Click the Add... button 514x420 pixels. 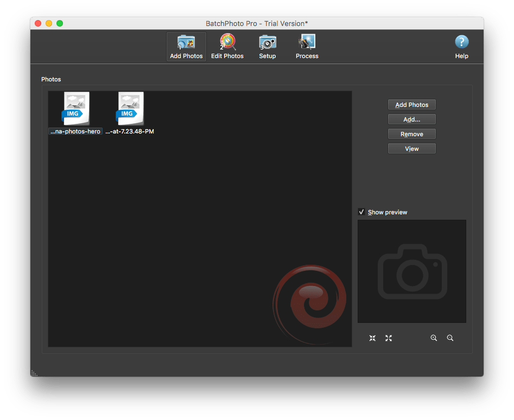pos(412,119)
